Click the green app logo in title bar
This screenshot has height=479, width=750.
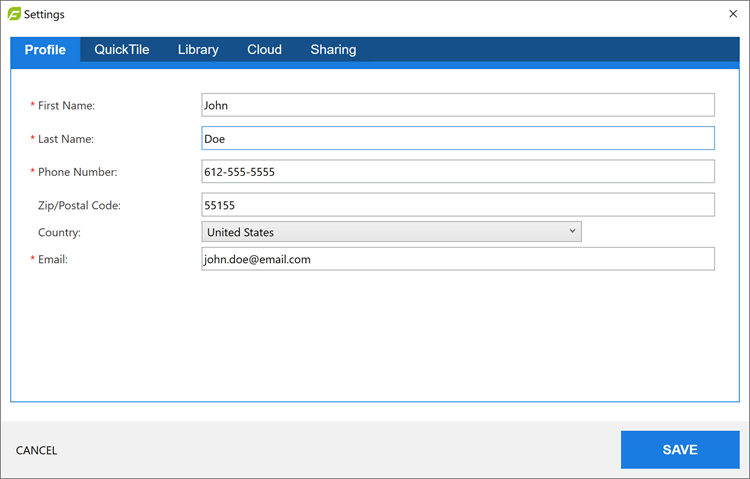point(14,14)
